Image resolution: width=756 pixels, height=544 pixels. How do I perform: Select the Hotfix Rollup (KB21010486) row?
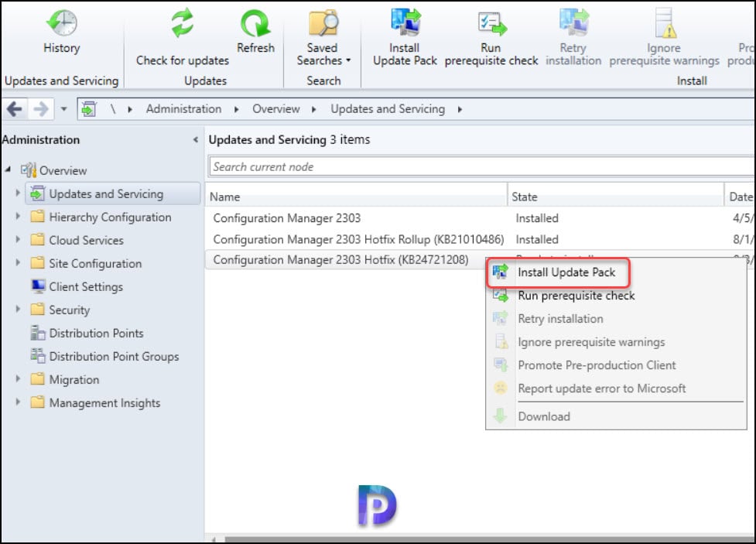tap(481, 239)
